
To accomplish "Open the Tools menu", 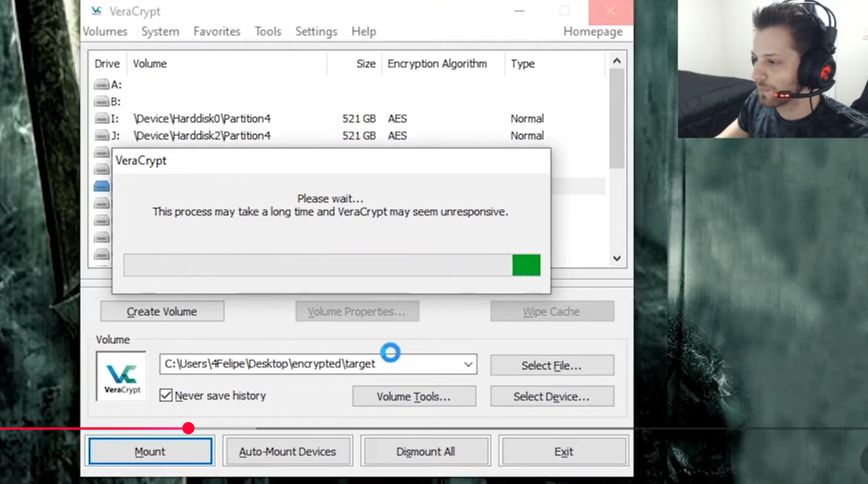I will tap(268, 32).
